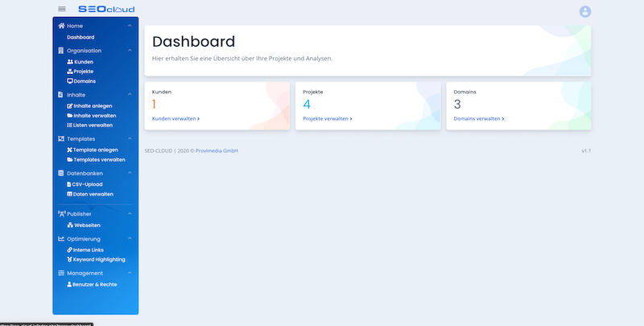Click the SEOcloud logo
The height and width of the screenshot is (326, 644).
coord(106,10)
